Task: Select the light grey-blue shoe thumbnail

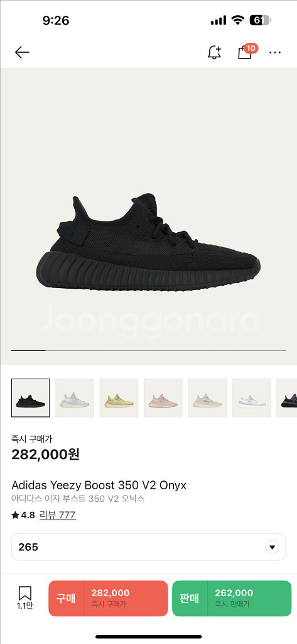Action: (75, 398)
